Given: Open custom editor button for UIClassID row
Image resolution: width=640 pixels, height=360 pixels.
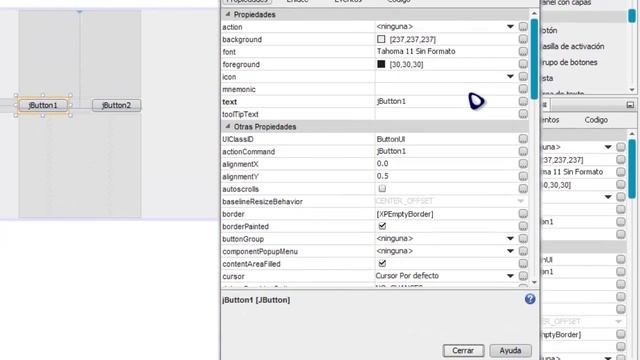Looking at the screenshot, I should pos(523,139).
